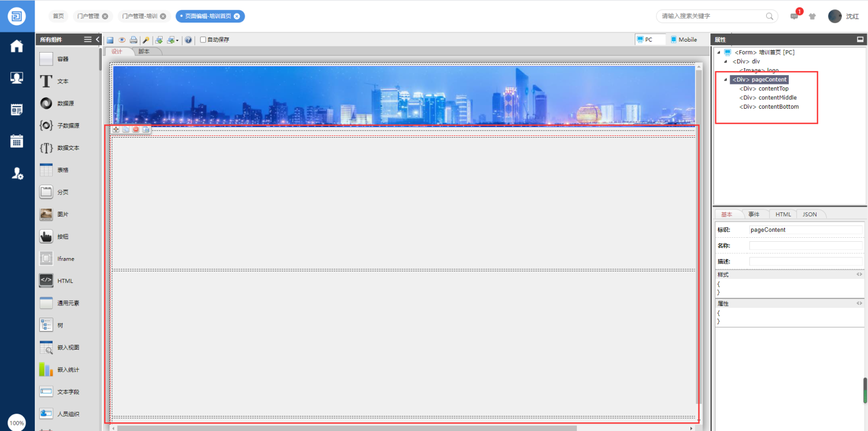Close the 门户管理 tab

tap(105, 16)
